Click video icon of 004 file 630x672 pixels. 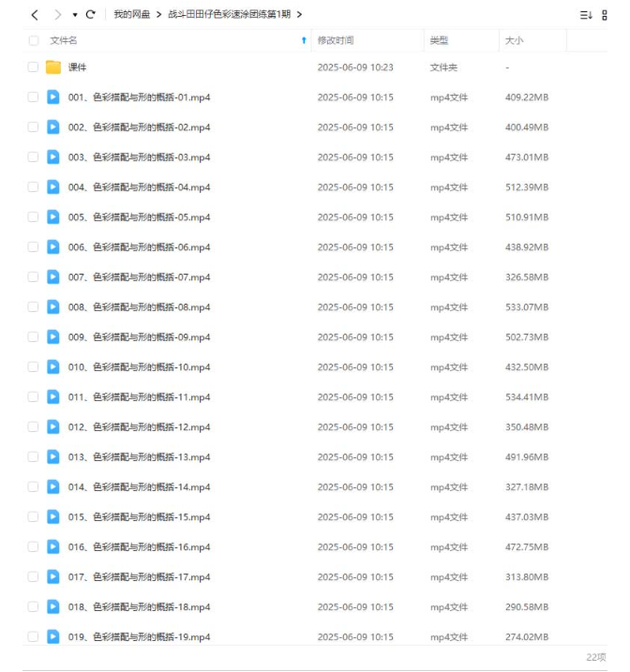coord(53,187)
